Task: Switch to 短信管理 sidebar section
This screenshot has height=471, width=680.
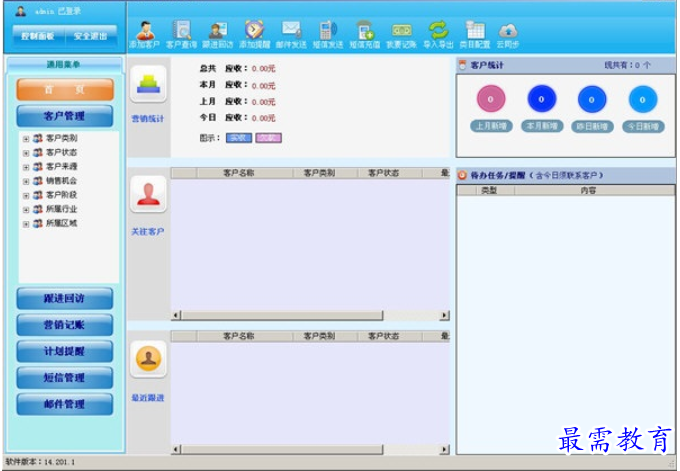Action: pos(65,378)
